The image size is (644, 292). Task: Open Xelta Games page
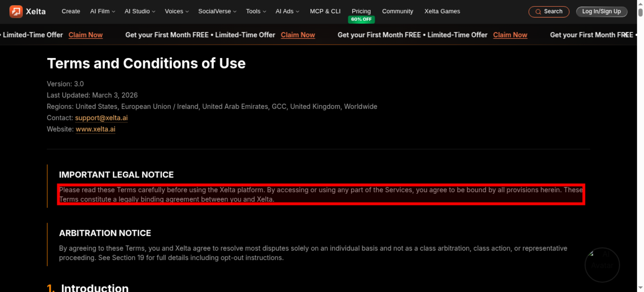(x=442, y=11)
